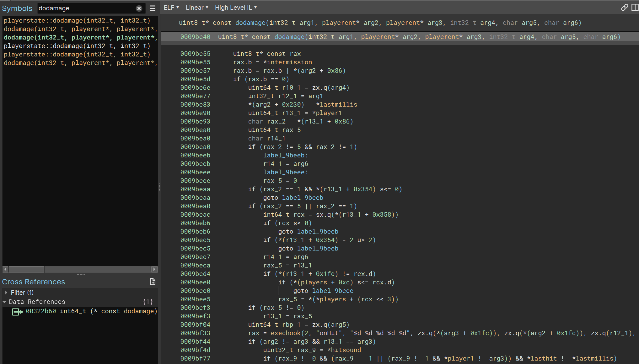The image size is (639, 364).
Task: Click the player1 reference at 0009be90
Action: [329, 113]
